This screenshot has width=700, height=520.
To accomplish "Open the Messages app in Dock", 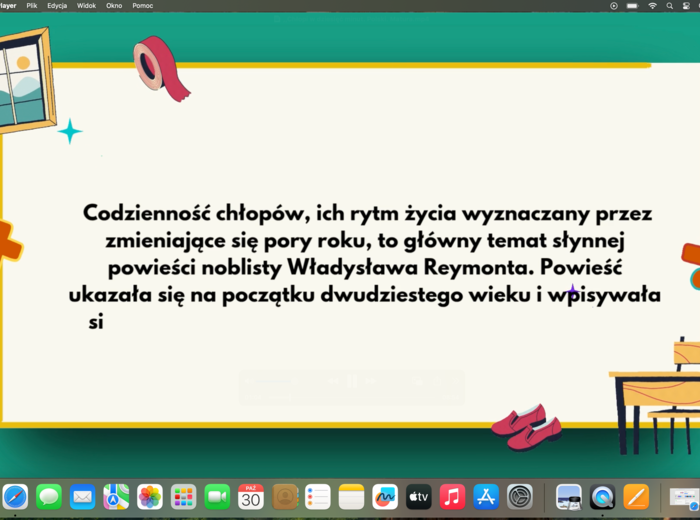I will pyautogui.click(x=49, y=496).
